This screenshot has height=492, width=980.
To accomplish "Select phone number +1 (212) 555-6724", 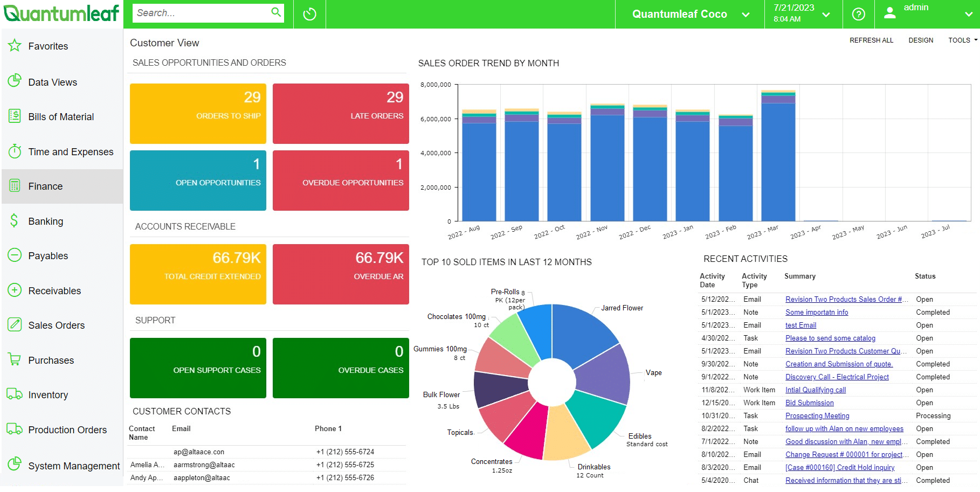I will 345,452.
